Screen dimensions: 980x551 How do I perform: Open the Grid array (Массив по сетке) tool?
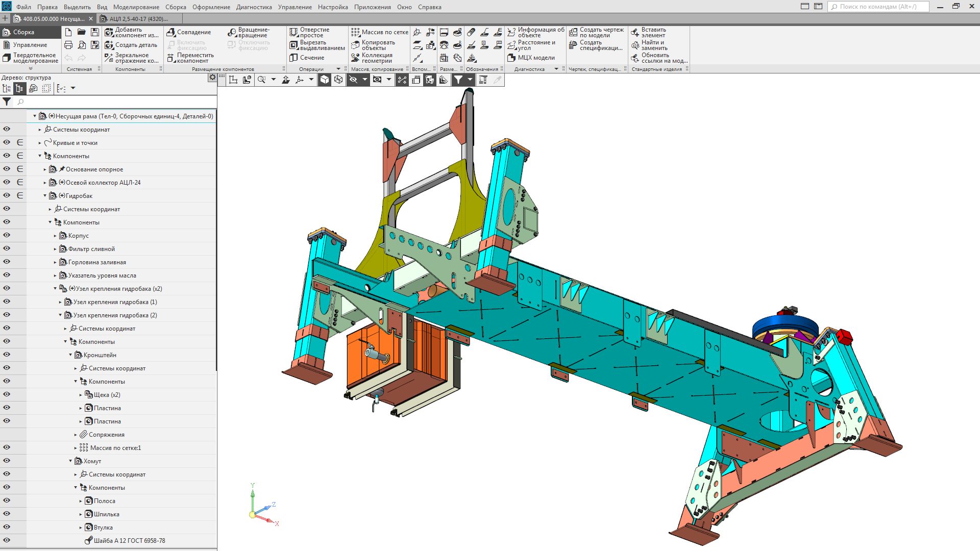[x=355, y=32]
